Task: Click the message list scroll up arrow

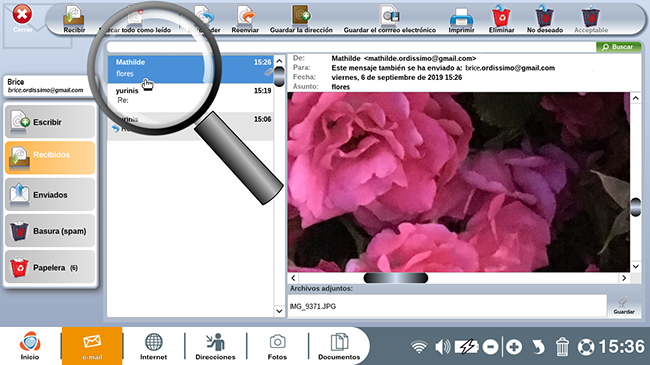Action: [279, 61]
